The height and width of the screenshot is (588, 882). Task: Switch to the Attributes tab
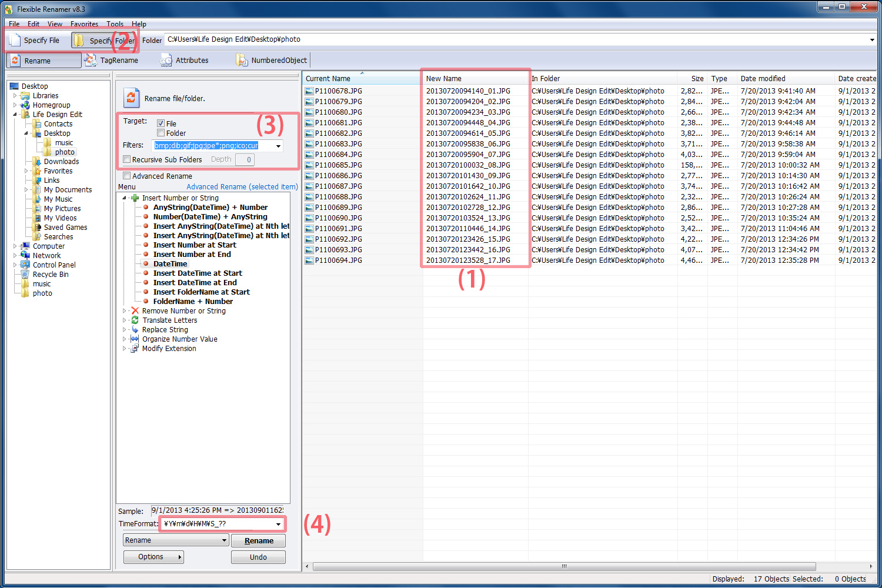185,60
